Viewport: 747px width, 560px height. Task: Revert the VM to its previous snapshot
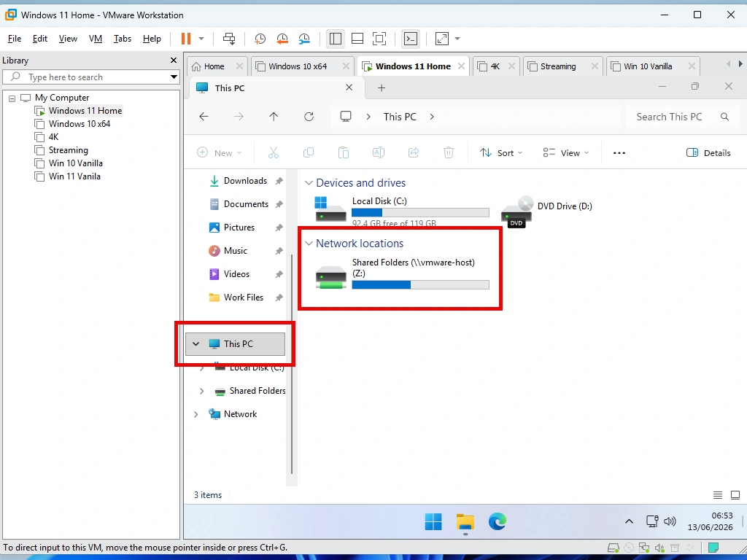coord(282,39)
